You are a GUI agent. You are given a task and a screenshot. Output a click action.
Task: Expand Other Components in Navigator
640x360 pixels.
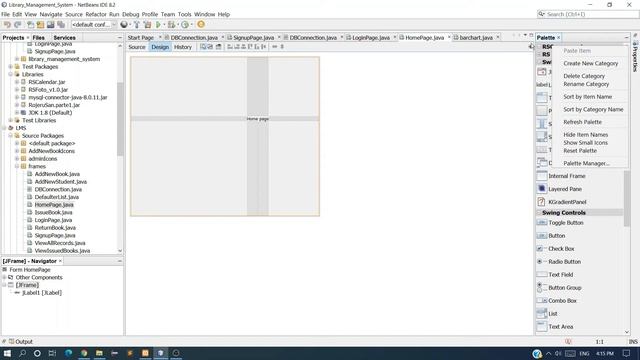[4, 277]
